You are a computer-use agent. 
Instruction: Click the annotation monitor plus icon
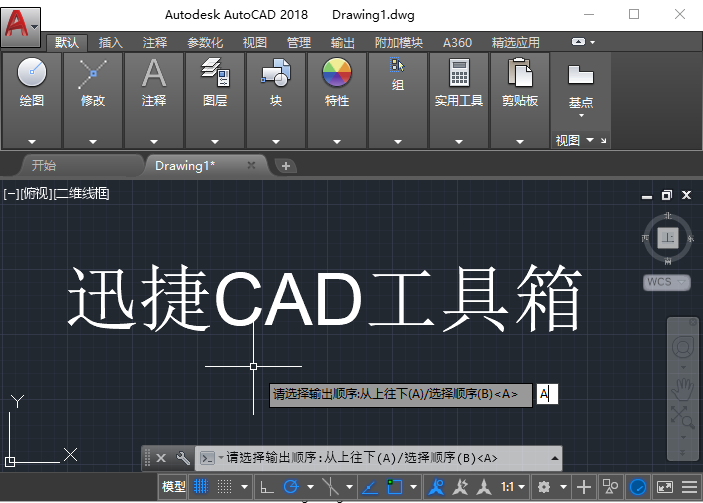pos(584,487)
